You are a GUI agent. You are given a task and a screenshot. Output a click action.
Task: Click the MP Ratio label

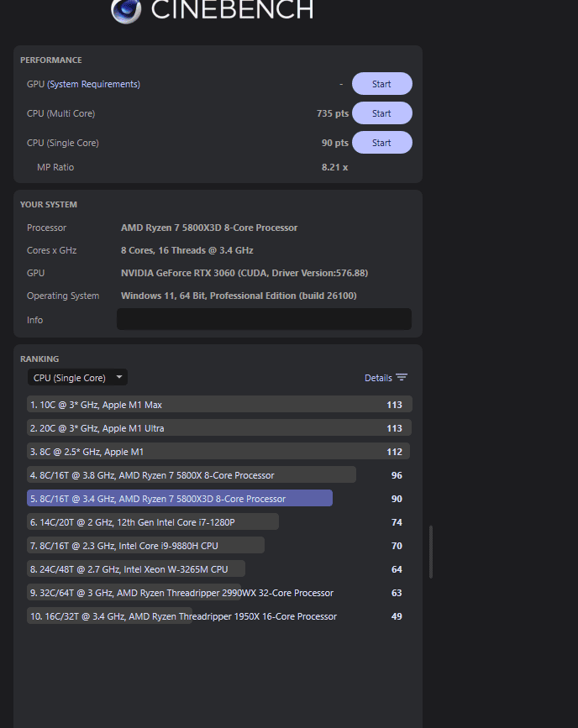click(x=55, y=167)
